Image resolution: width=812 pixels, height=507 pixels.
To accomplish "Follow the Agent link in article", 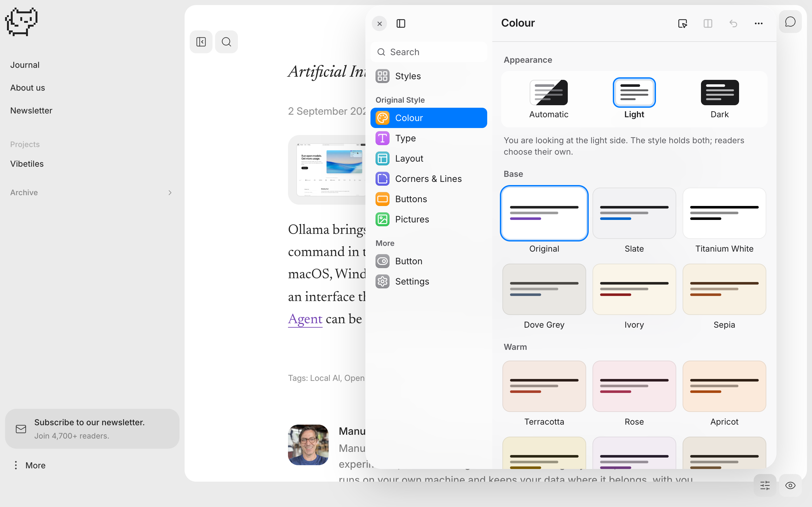I will point(305,319).
